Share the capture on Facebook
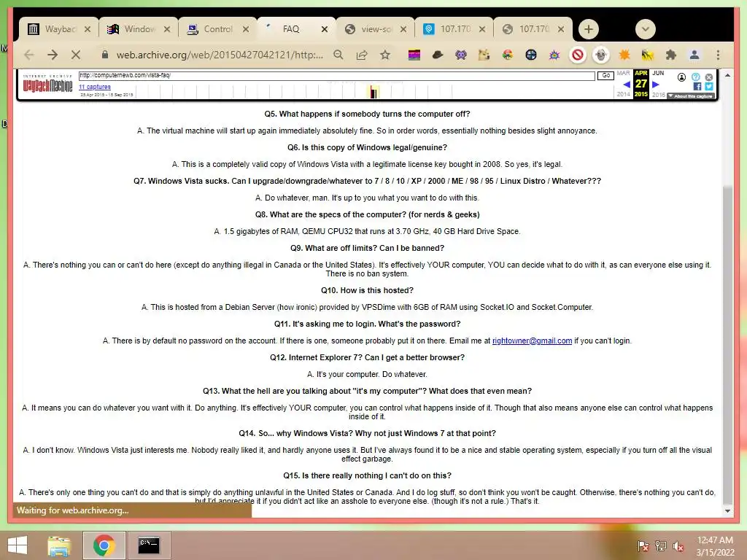The image size is (747, 560). coord(697,86)
